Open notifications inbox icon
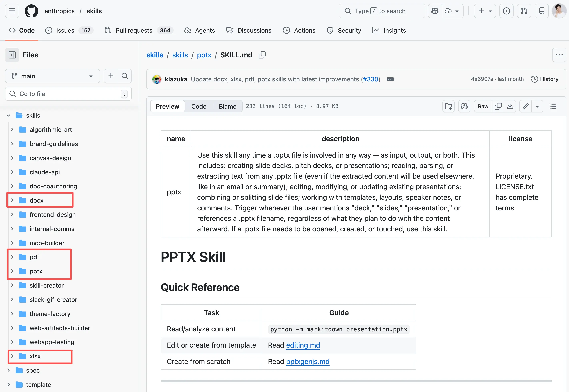The width and height of the screenshot is (569, 392). point(541,11)
